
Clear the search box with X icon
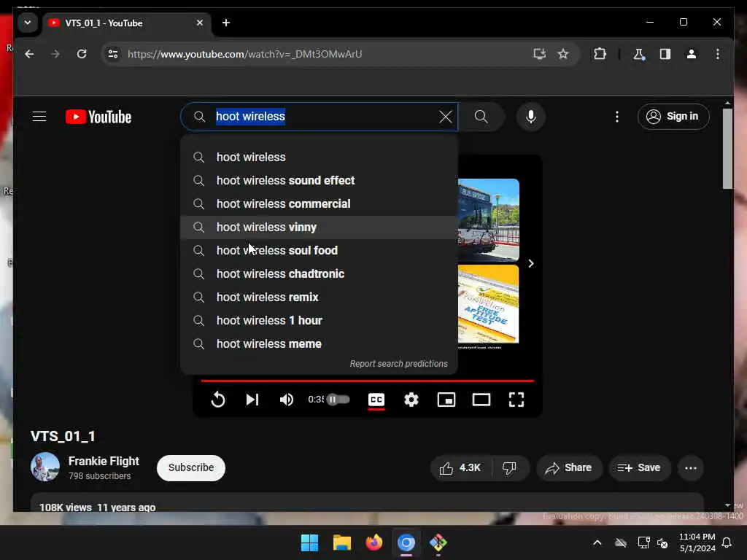446,117
